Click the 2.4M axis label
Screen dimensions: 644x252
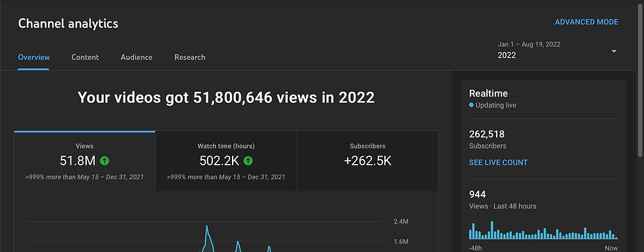click(x=401, y=222)
